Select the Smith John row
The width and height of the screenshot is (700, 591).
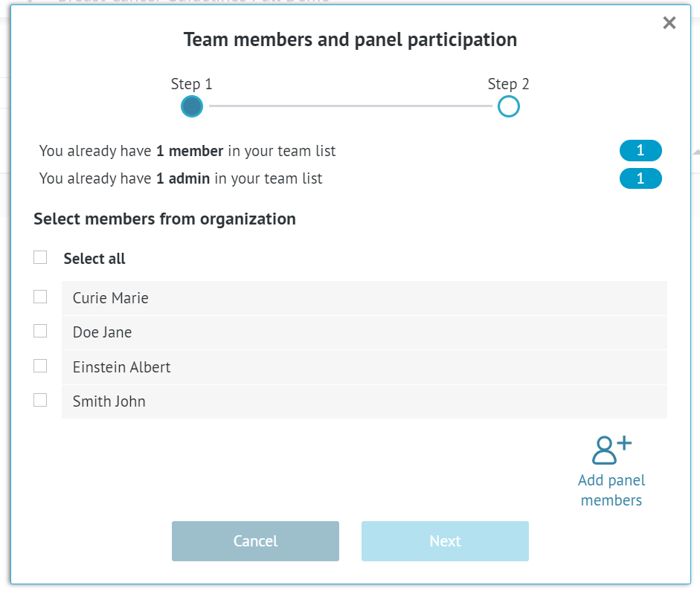[363, 401]
